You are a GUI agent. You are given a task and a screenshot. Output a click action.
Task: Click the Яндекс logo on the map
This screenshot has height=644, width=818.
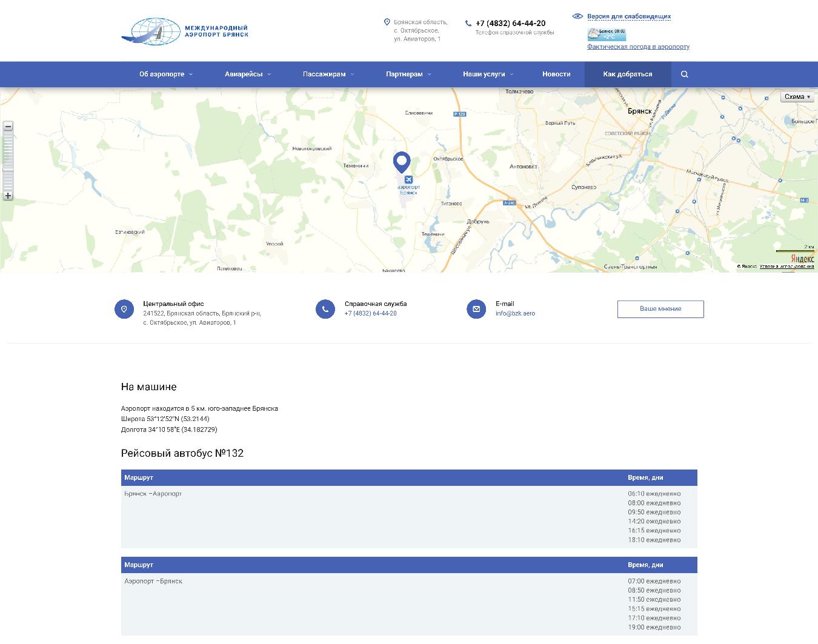802,259
